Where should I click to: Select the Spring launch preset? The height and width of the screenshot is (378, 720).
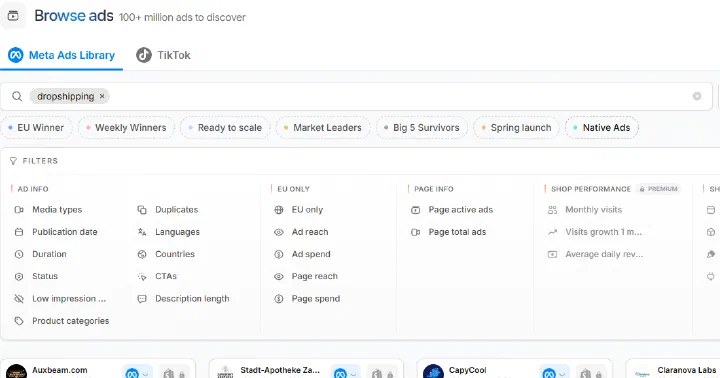[x=516, y=128]
